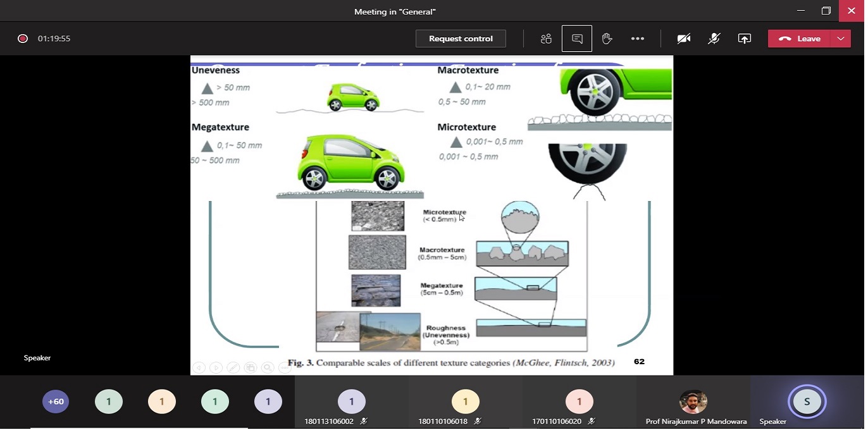Image resolution: width=868 pixels, height=430 pixels.
Task: Show the participants panel
Action: 546,39
